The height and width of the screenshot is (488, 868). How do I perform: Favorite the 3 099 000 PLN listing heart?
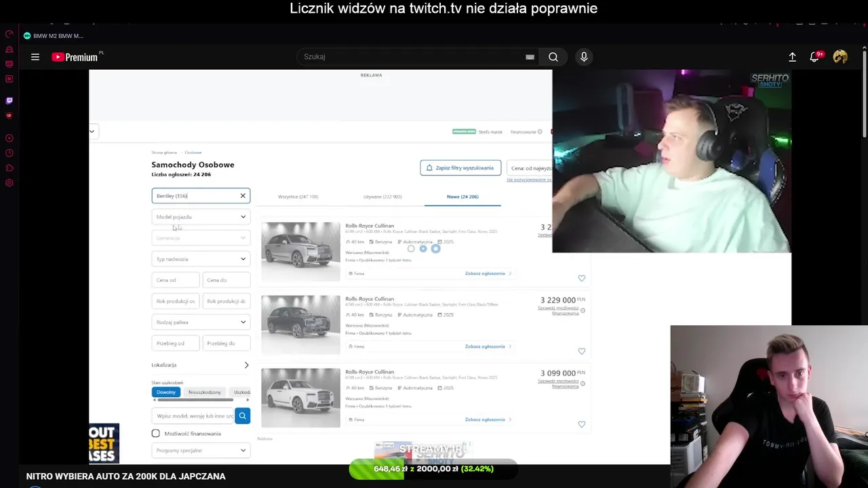(581, 424)
